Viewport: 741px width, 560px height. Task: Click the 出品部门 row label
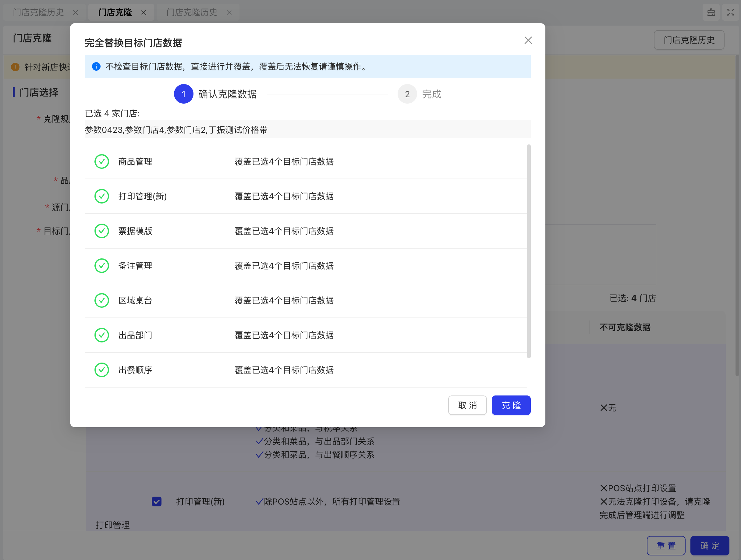tap(135, 335)
